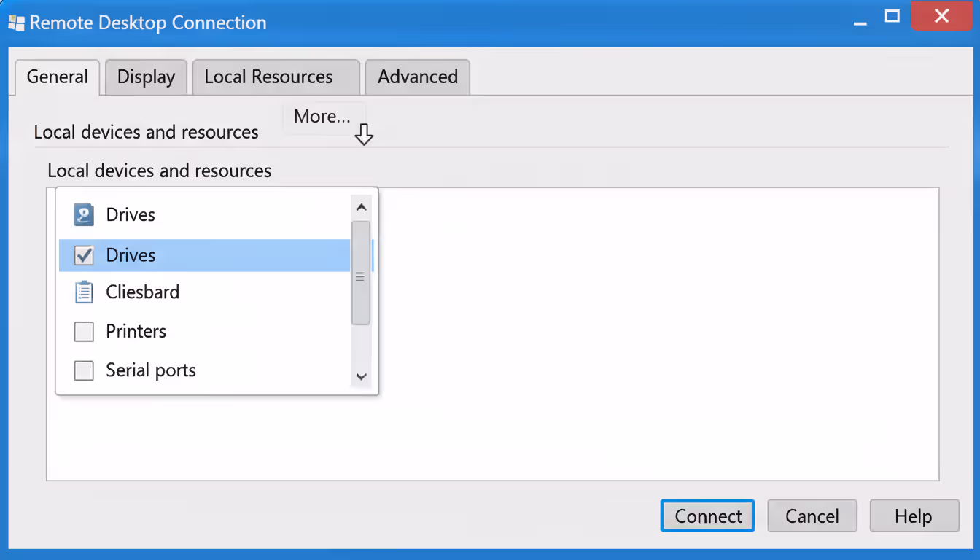Screen dimensions: 980x560
Task: Click the blue Drives device icon
Action: tap(84, 214)
